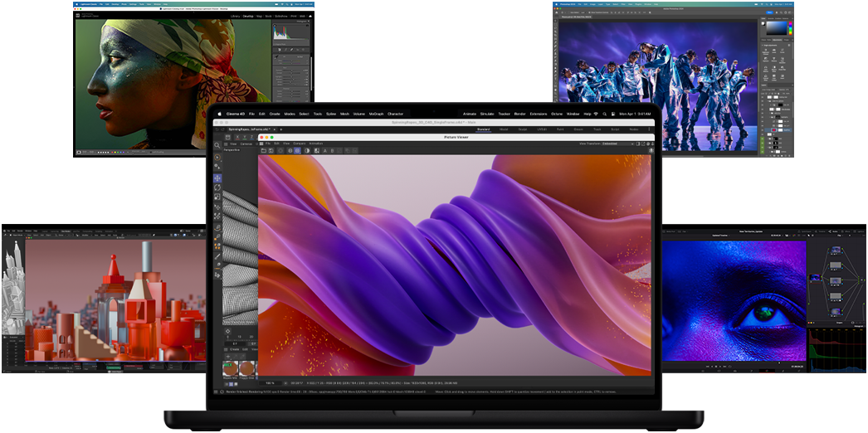This screenshot has width=868, height=433.
Task: Select the Move tool in Cinema 4D's left toolbar
Action: 217,178
